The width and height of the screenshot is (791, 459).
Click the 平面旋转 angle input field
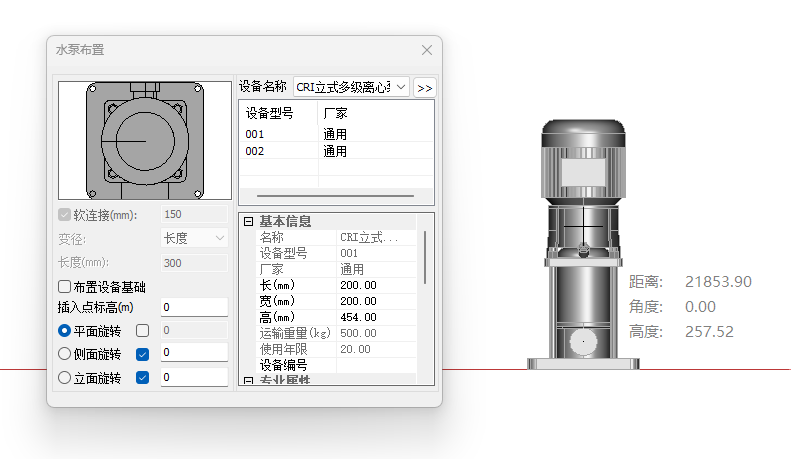pyautogui.click(x=194, y=330)
